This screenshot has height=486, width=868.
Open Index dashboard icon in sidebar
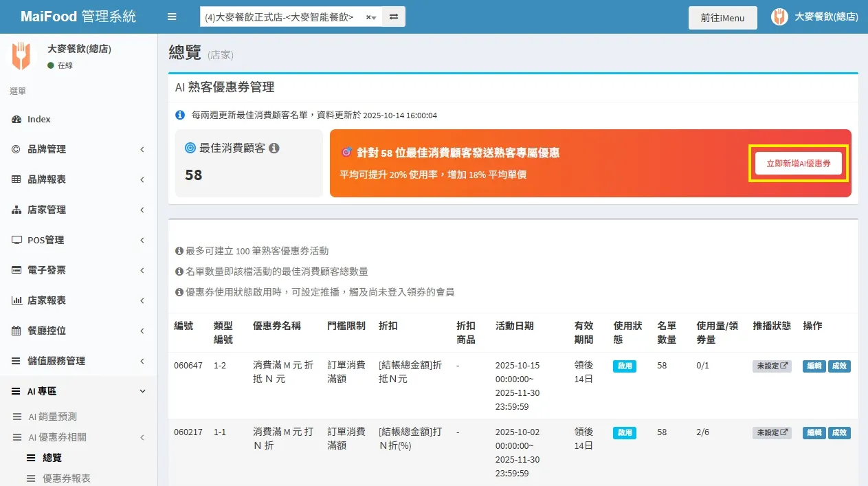tap(17, 120)
